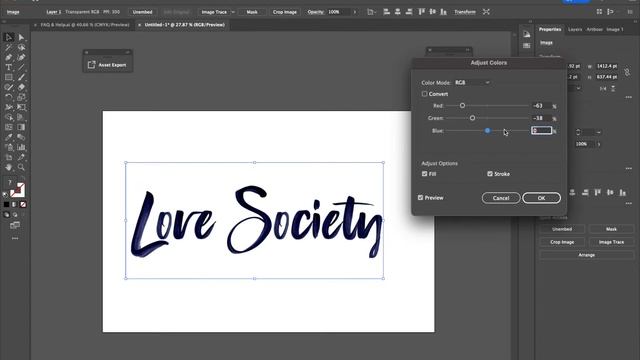Click Mask in the control bar

(252, 12)
